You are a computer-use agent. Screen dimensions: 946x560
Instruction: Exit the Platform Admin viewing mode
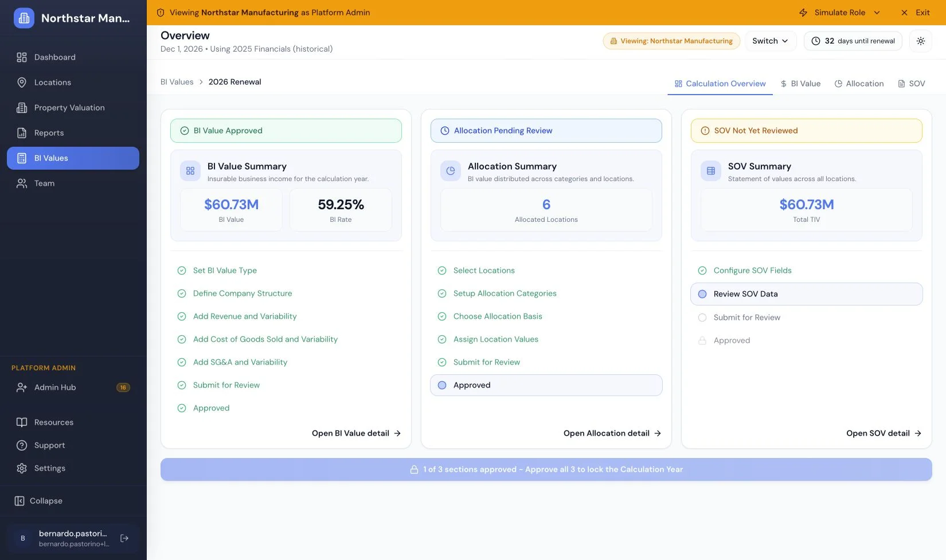pos(915,13)
